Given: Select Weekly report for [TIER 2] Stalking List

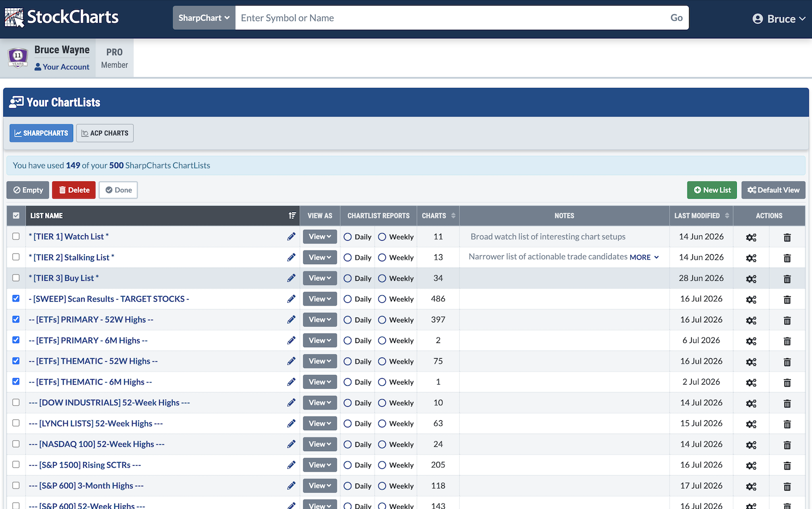Looking at the screenshot, I should pyautogui.click(x=382, y=257).
